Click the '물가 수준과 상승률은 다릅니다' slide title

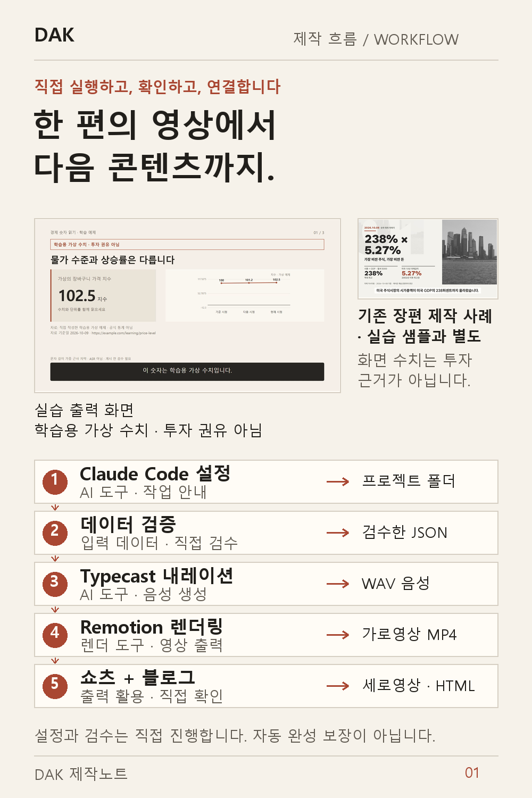[113, 260]
